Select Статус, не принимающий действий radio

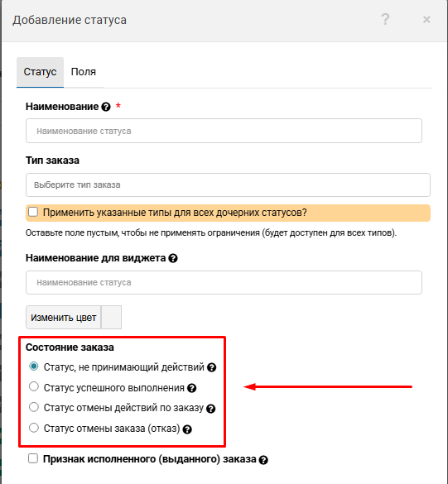click(x=34, y=366)
